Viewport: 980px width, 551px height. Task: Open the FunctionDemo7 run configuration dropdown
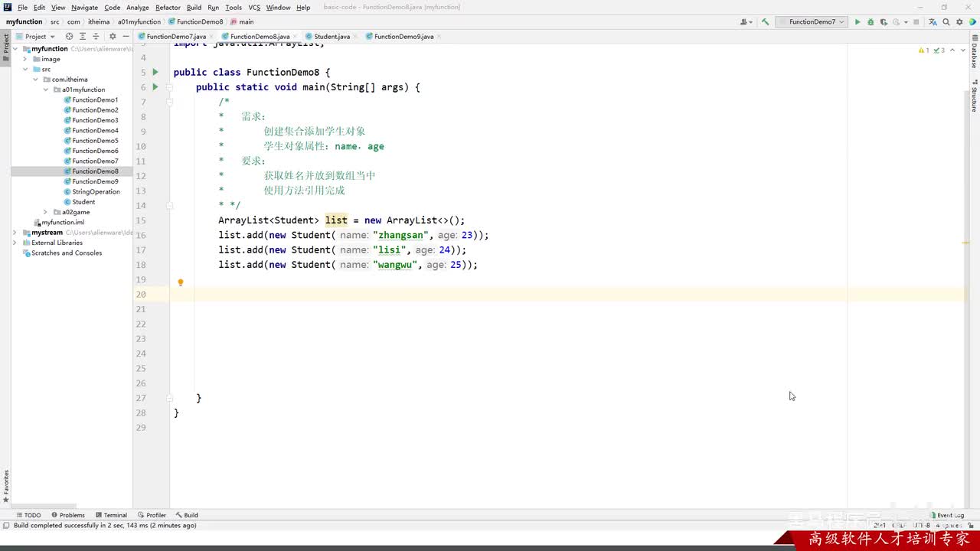tap(812, 22)
